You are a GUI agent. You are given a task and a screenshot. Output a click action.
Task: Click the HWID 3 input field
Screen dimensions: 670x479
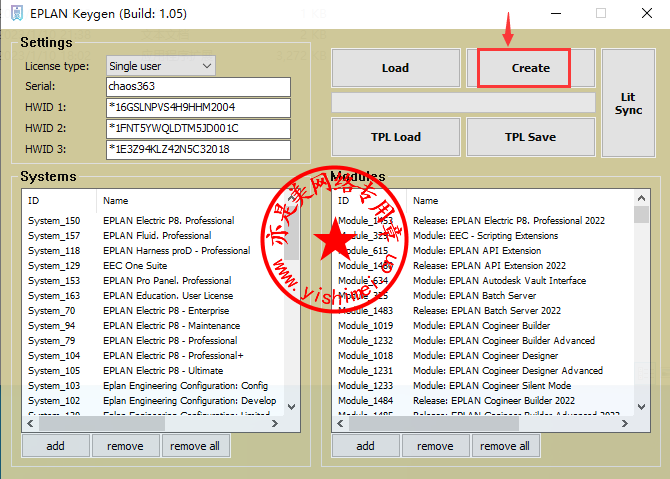tap(198, 149)
